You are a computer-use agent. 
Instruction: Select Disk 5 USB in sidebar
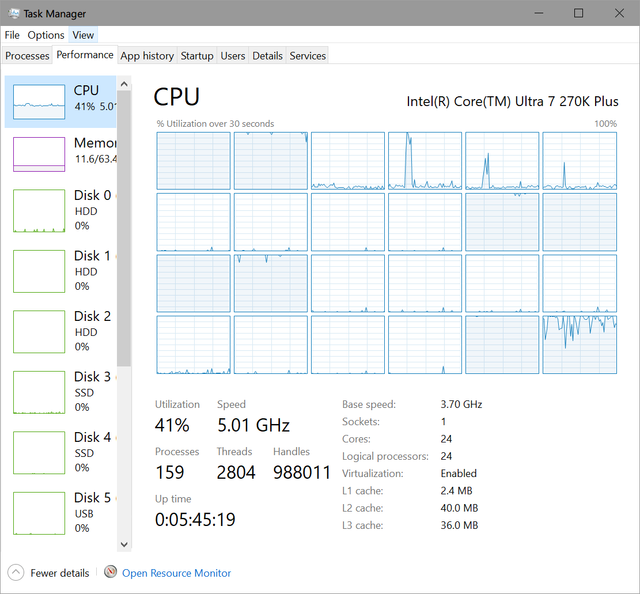61,512
